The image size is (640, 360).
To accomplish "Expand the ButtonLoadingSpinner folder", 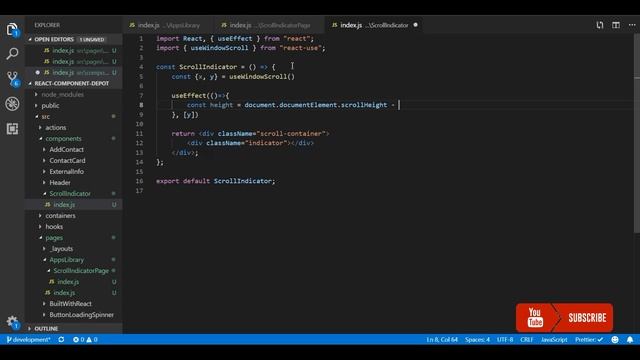I will pyautogui.click(x=73, y=315).
